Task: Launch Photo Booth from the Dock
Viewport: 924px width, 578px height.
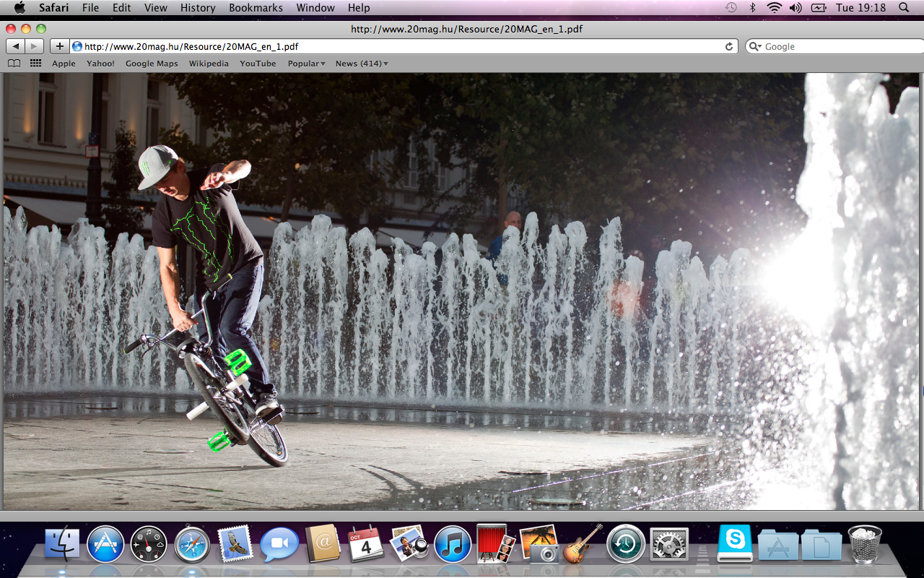Action: [496, 543]
